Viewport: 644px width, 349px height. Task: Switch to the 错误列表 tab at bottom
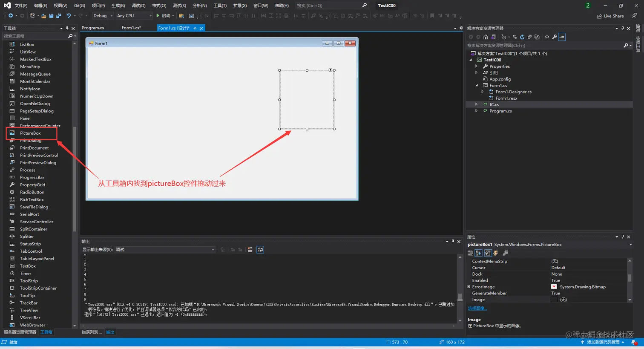click(x=92, y=332)
